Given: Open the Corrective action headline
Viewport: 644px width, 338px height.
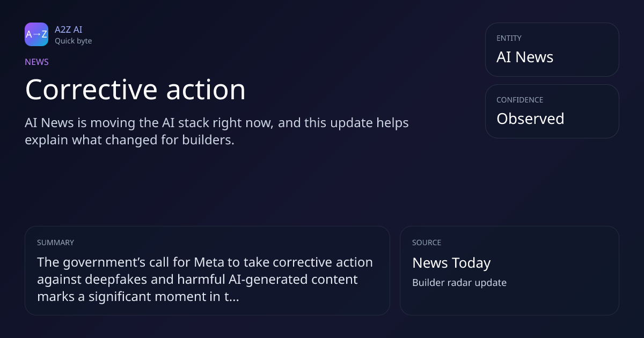Looking at the screenshot, I should [135, 89].
